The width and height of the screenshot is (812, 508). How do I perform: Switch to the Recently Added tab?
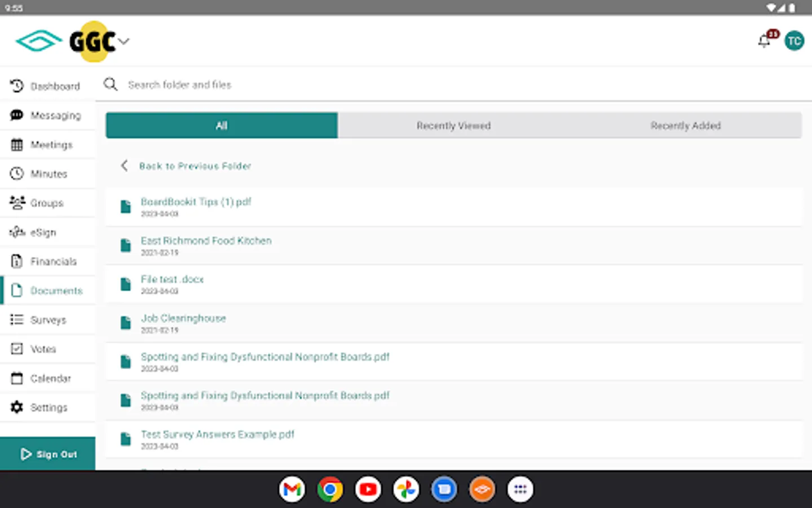click(686, 125)
